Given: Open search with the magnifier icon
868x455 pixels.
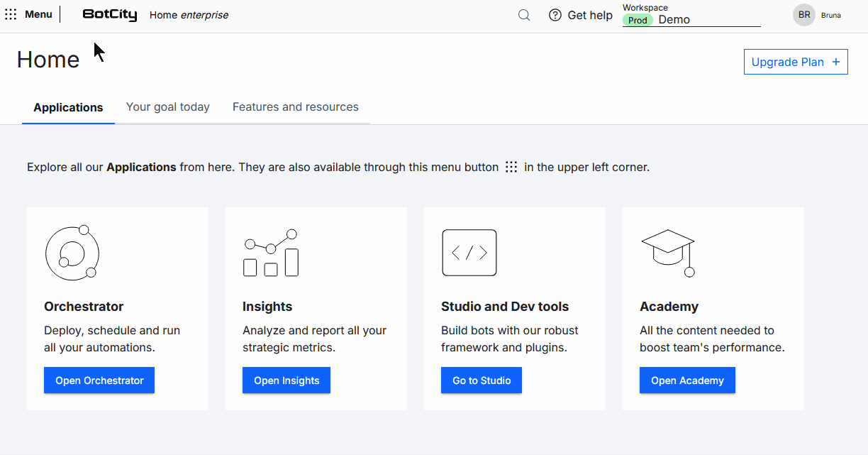Looking at the screenshot, I should pyautogui.click(x=524, y=15).
